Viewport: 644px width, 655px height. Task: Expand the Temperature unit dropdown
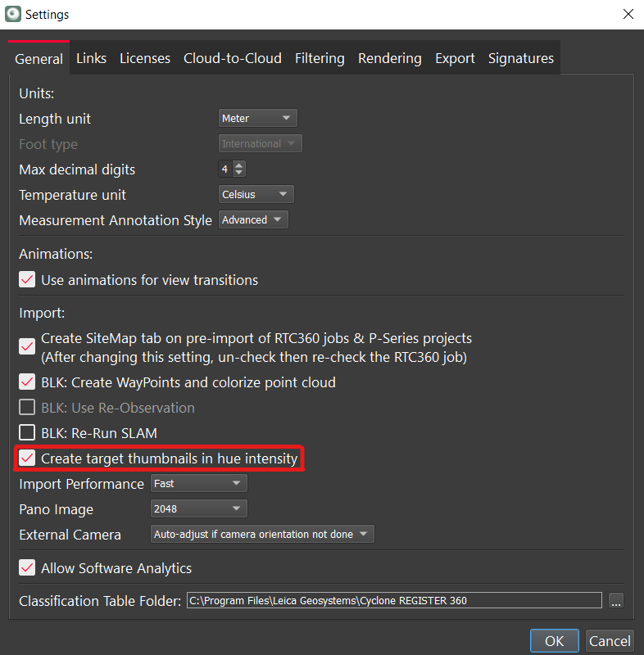256,195
